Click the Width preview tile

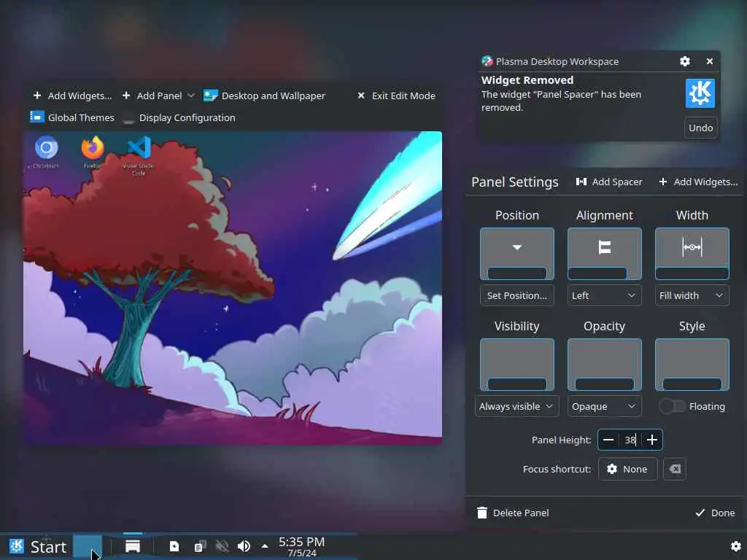[692, 254]
